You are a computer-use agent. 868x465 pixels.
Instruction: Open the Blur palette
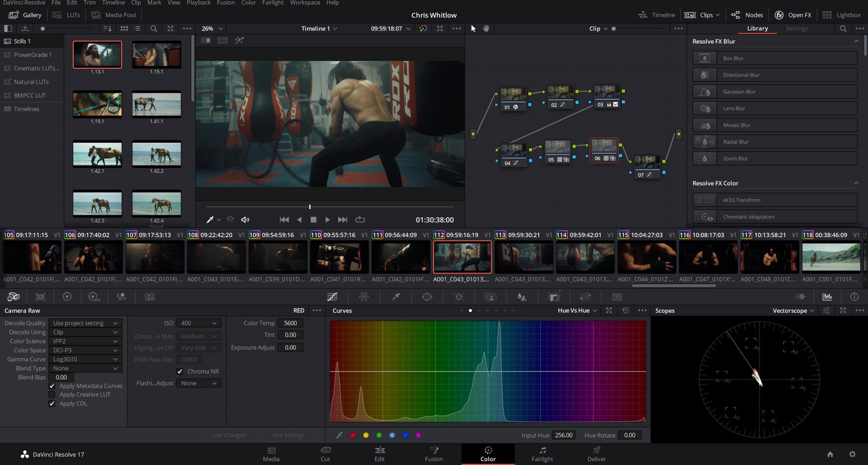point(522,296)
